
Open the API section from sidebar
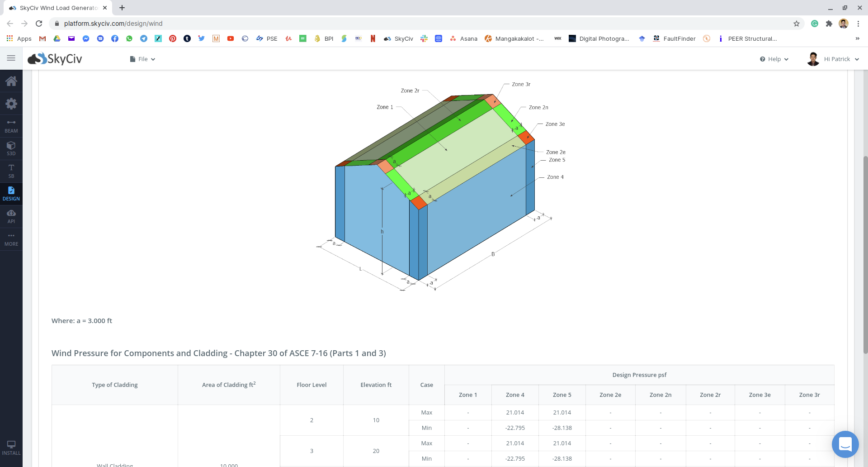click(x=11, y=216)
